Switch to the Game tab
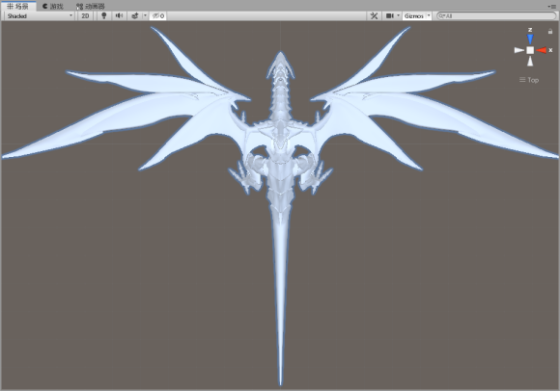This screenshot has height=391, width=560. pyautogui.click(x=52, y=6)
